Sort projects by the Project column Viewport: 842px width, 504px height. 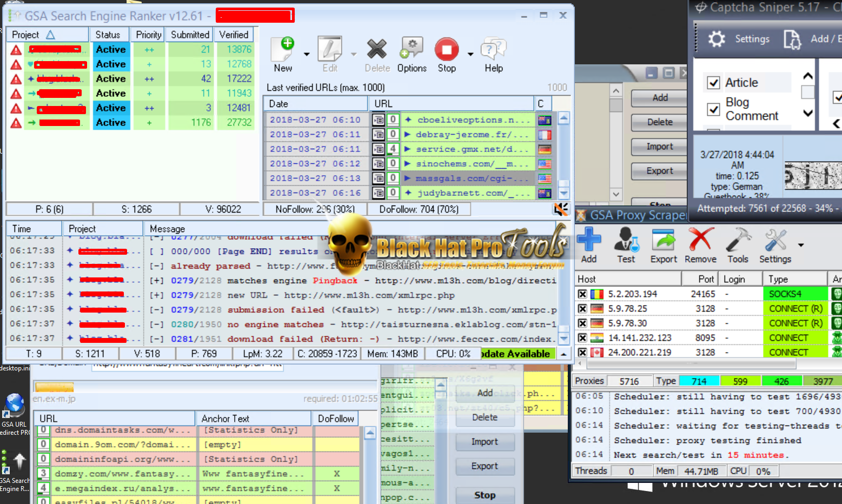47,35
